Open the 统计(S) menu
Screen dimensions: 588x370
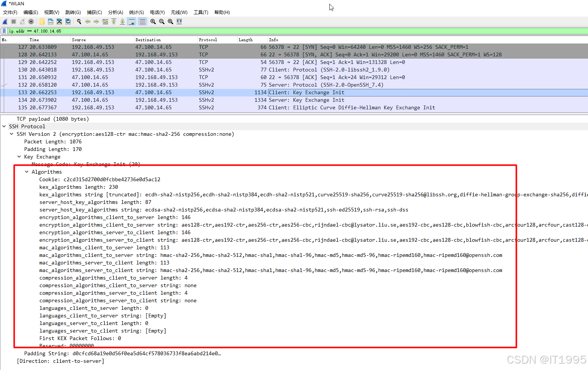[136, 12]
